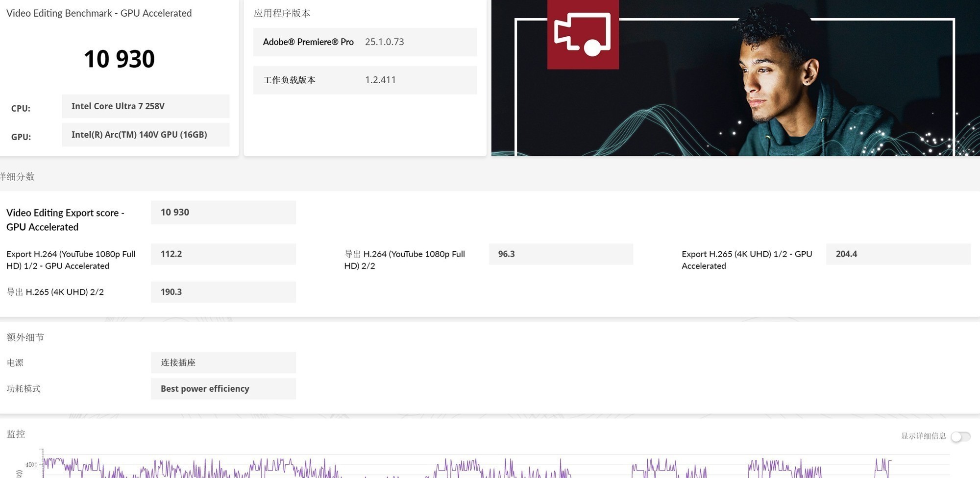Select the Best power efficiency value
Image resolution: width=980 pixels, height=478 pixels.
click(223, 389)
